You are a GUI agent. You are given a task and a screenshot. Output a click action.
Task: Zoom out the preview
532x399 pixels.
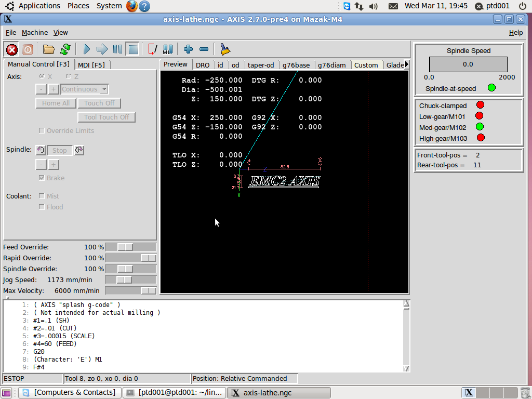click(204, 49)
